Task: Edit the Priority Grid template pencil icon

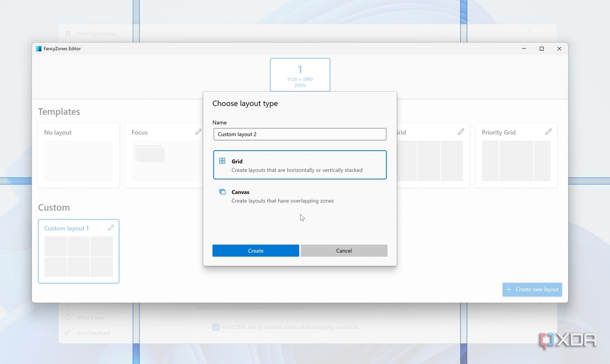Action: (549, 132)
